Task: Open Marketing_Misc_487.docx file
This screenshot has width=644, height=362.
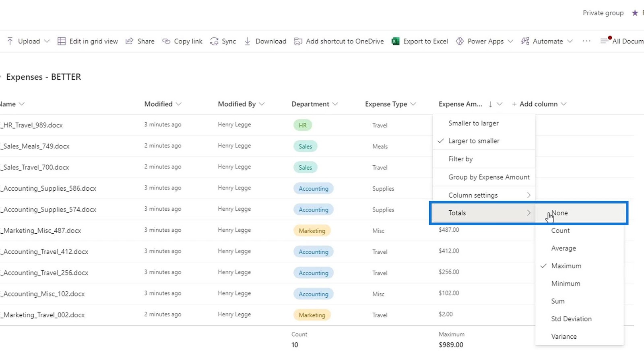Action: (x=41, y=230)
